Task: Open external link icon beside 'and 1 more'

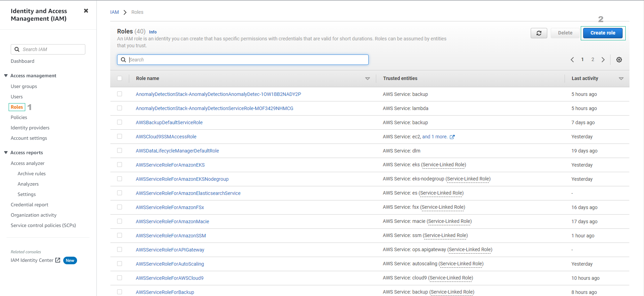Action: [452, 137]
